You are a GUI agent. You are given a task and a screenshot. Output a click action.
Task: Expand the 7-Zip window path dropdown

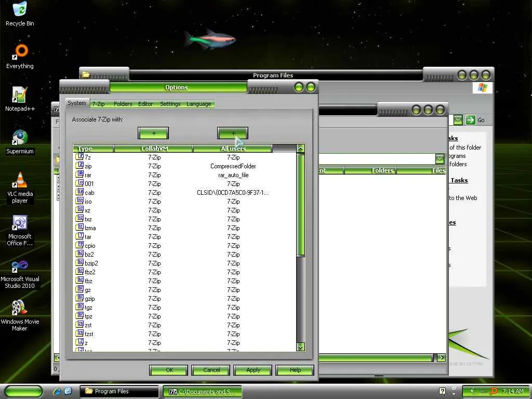click(x=440, y=158)
